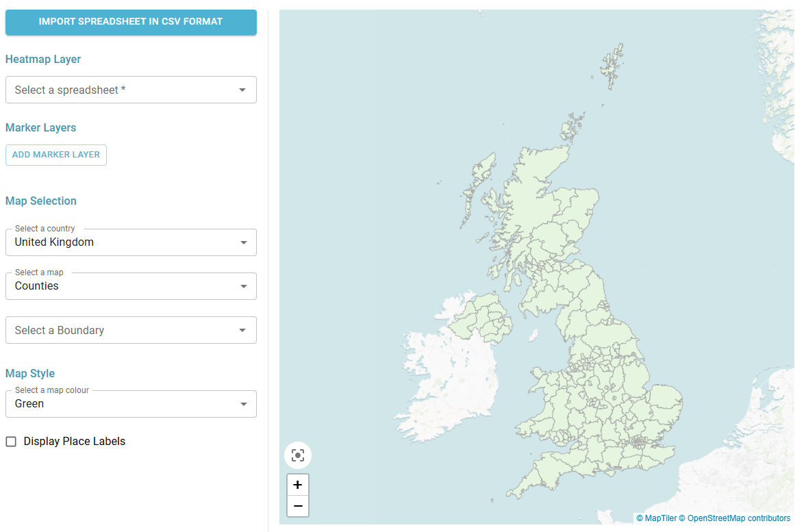
Task: Follow the OpenStreetMap contributors link
Action: pyautogui.click(x=738, y=518)
